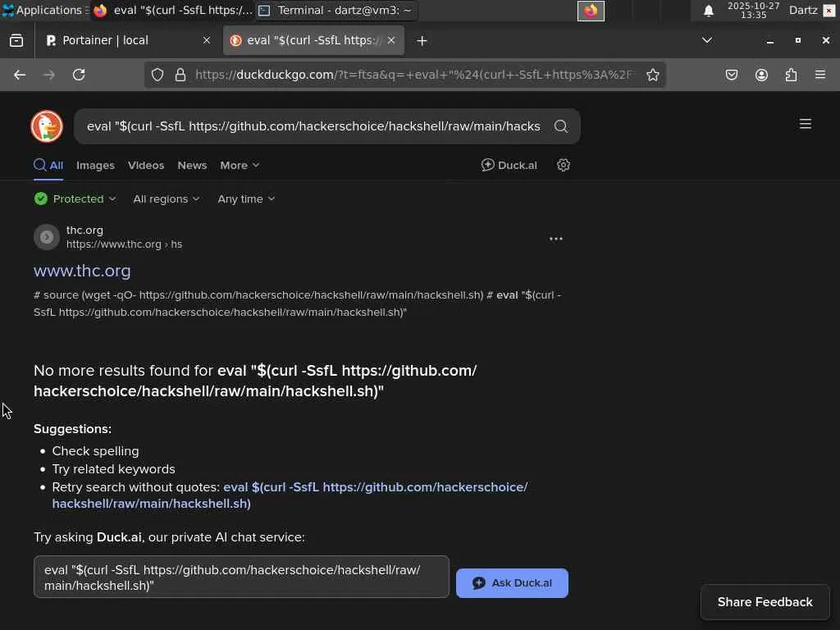This screenshot has width=840, height=630.
Task: Click the search magnifier icon in search box
Action: click(561, 126)
